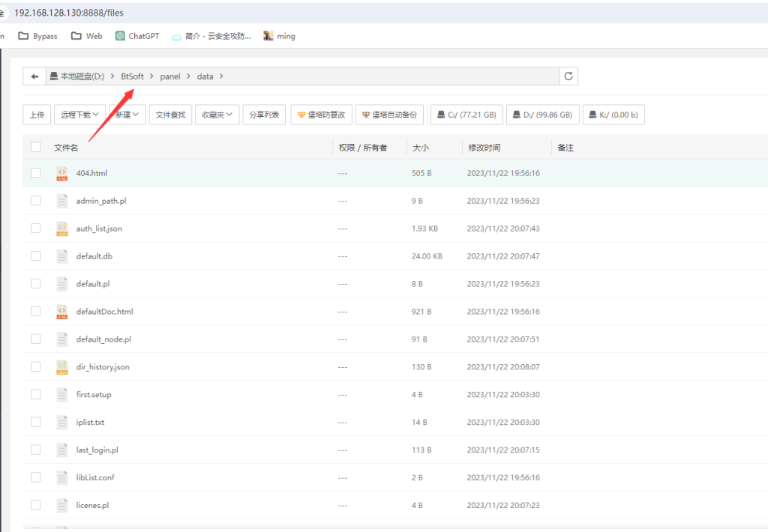Click the iplist.txt file icon

click(62, 423)
